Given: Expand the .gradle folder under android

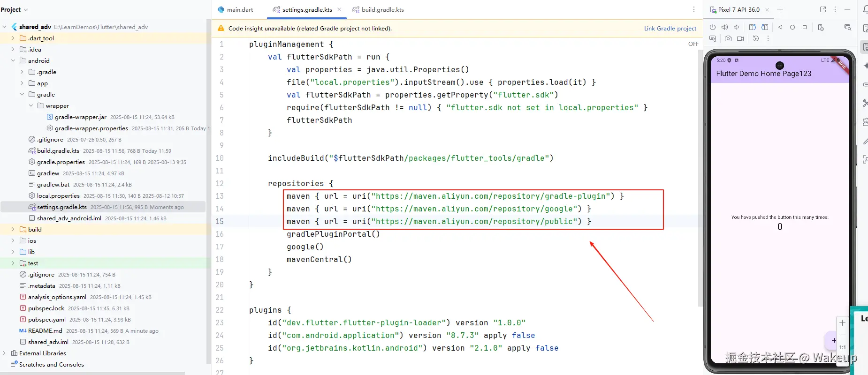Looking at the screenshot, I should pyautogui.click(x=22, y=72).
